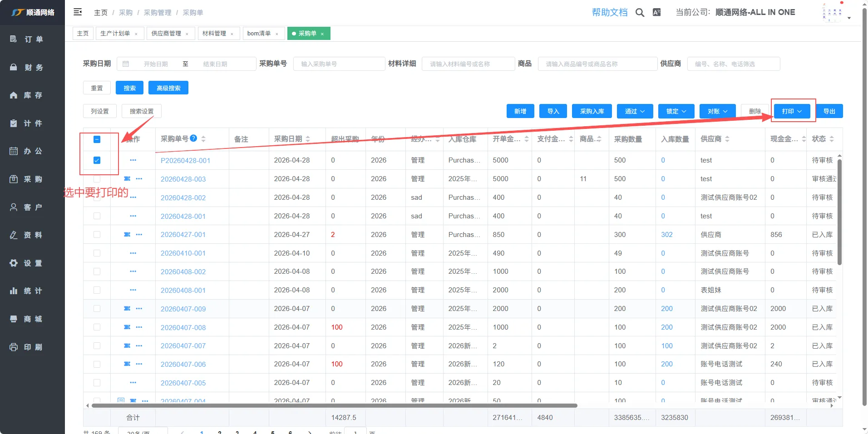The height and width of the screenshot is (434, 868).
Task: Click the help icon beside 采购单号 column header
Action: pos(194,138)
